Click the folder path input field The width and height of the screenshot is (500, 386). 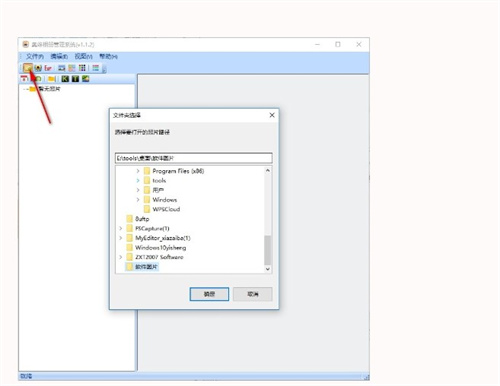click(194, 158)
